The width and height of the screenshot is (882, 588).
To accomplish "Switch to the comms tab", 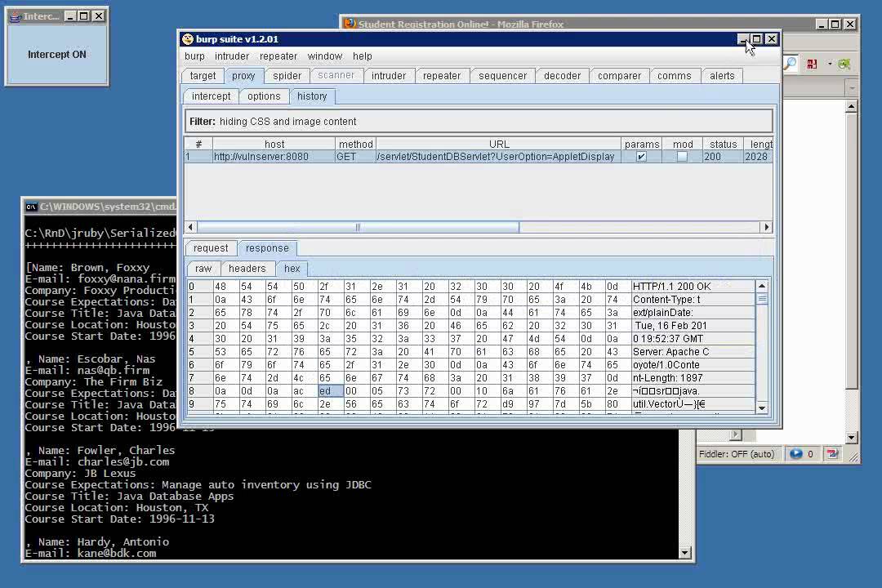I will click(675, 76).
